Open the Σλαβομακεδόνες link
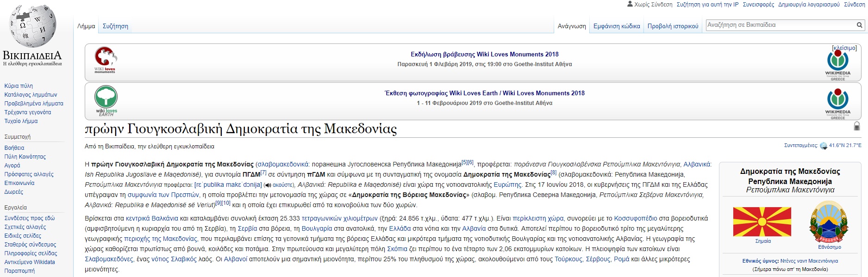 [109, 259]
